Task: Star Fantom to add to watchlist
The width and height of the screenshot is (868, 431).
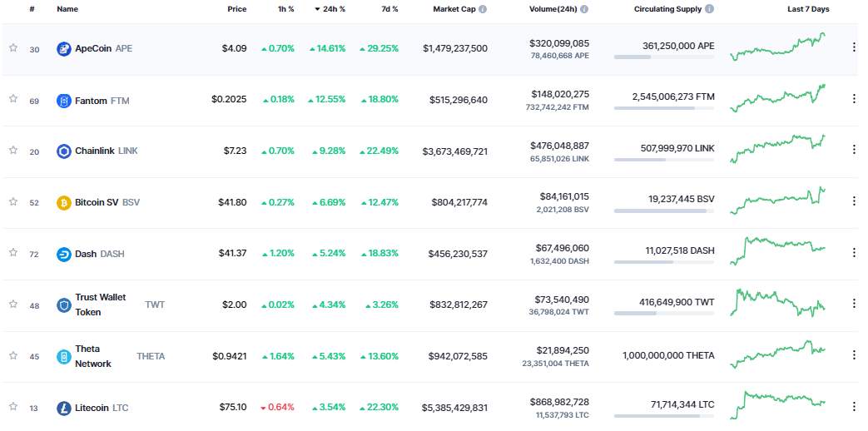Action: (x=13, y=98)
